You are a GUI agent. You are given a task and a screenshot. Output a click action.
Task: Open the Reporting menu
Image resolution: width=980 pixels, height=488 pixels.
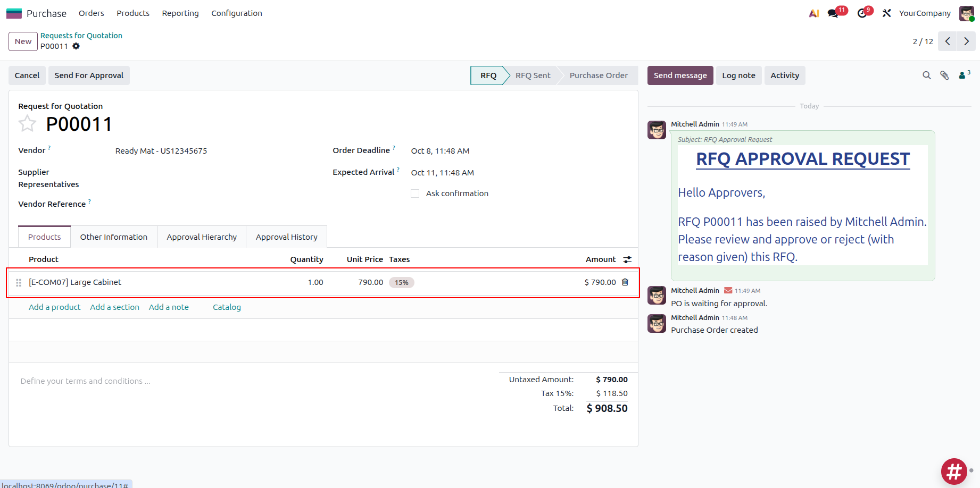180,13
